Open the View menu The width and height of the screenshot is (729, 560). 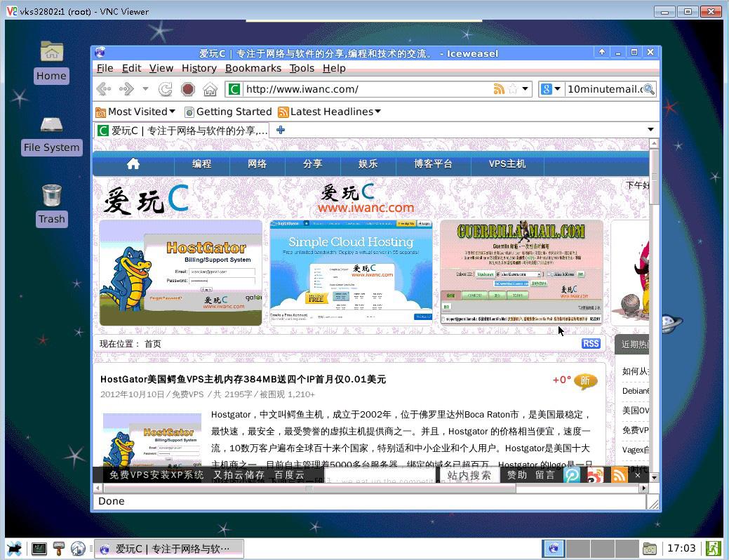pos(161,68)
